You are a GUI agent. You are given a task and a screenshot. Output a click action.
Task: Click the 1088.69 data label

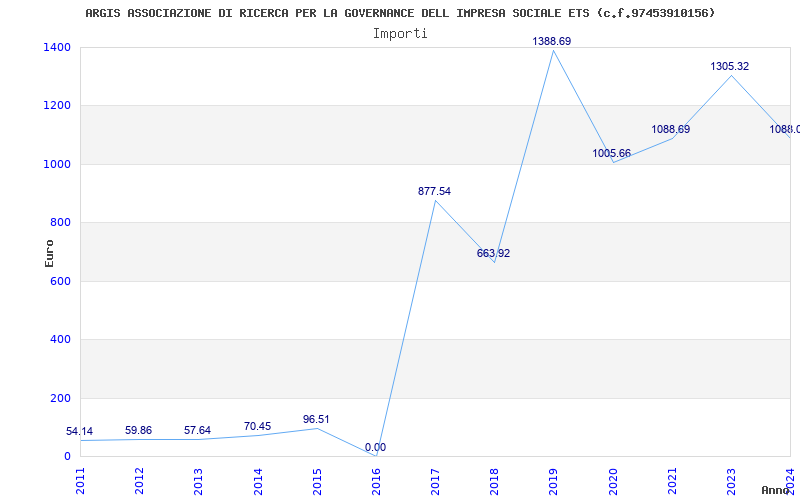(x=670, y=129)
